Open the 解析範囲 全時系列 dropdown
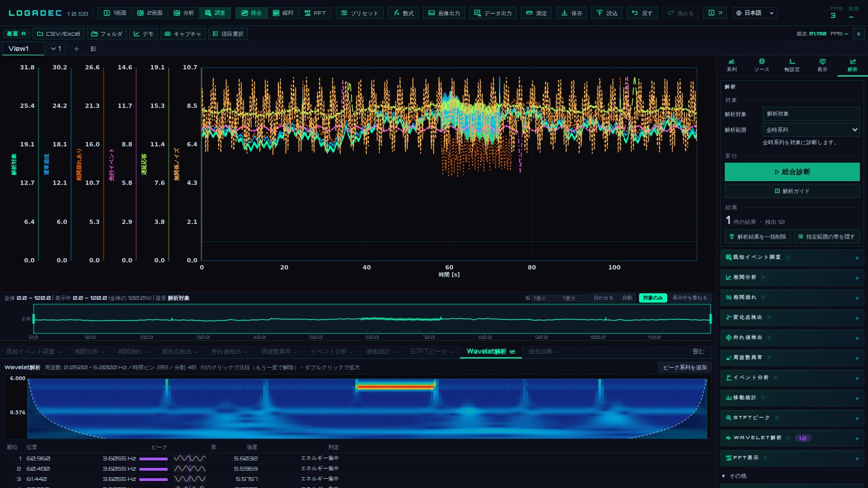Screen dimensions: 868x488 pos(811,130)
